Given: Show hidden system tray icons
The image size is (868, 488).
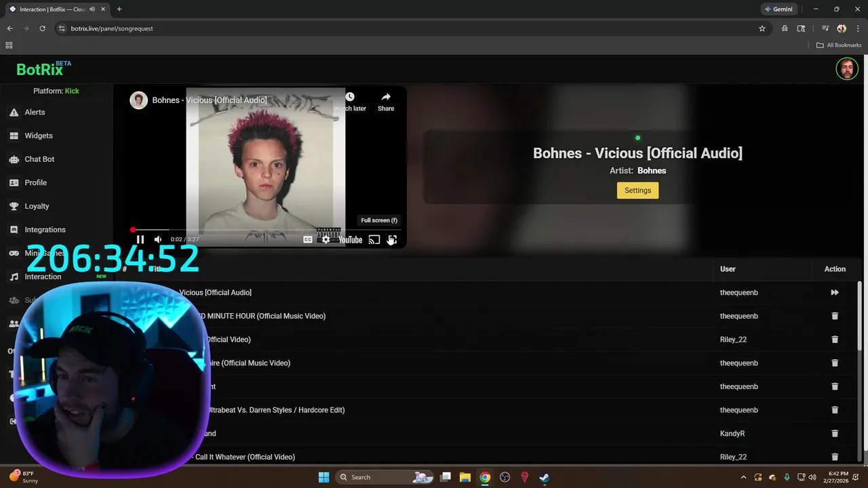Looking at the screenshot, I should coord(743,477).
